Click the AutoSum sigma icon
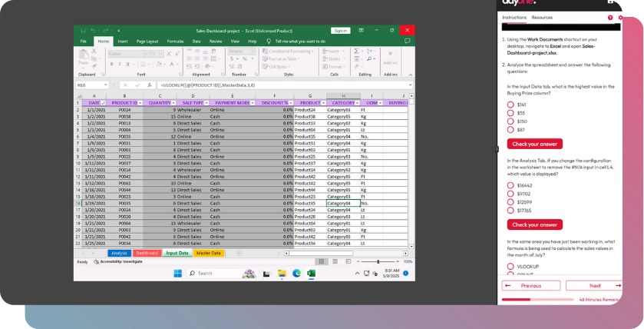This screenshot has height=329, width=644. pos(356,51)
